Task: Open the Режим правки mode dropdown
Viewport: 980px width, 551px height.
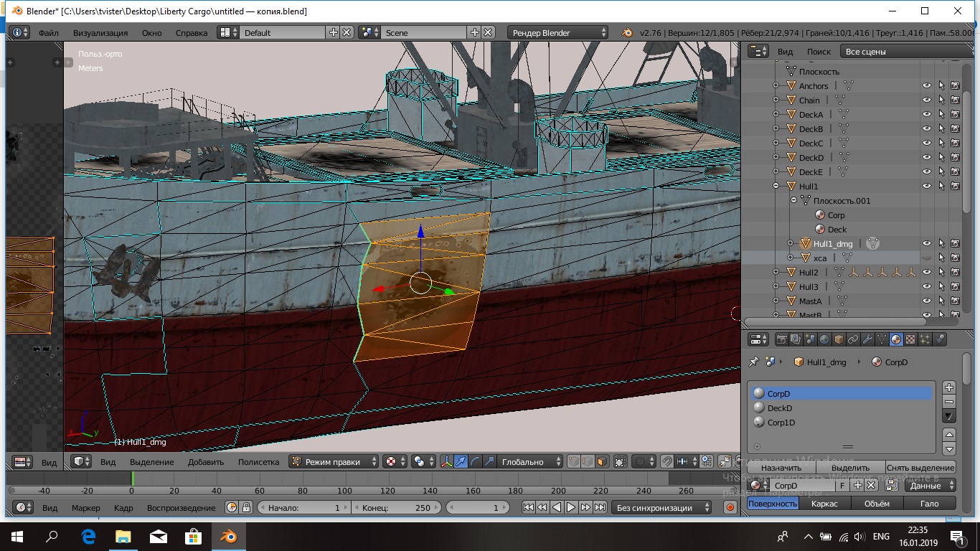Action: (x=334, y=462)
